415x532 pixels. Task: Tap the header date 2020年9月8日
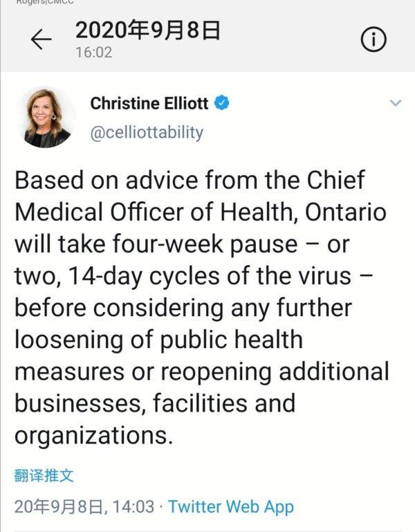147,30
